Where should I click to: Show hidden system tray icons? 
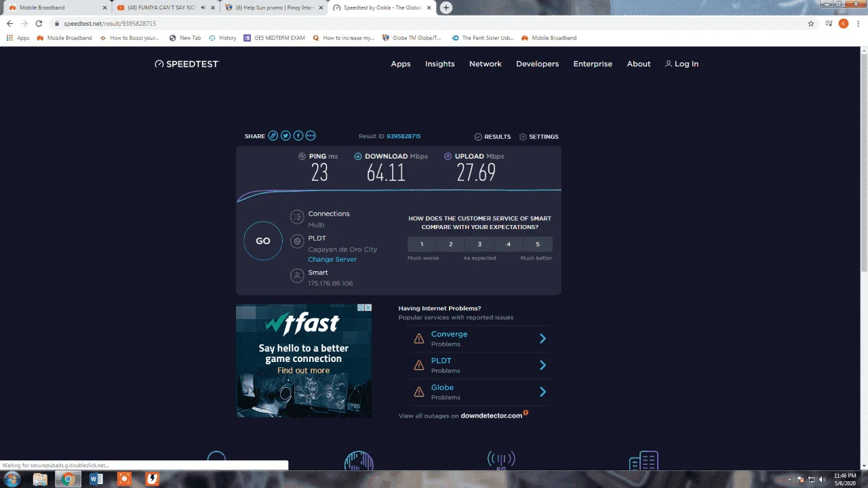click(789, 479)
